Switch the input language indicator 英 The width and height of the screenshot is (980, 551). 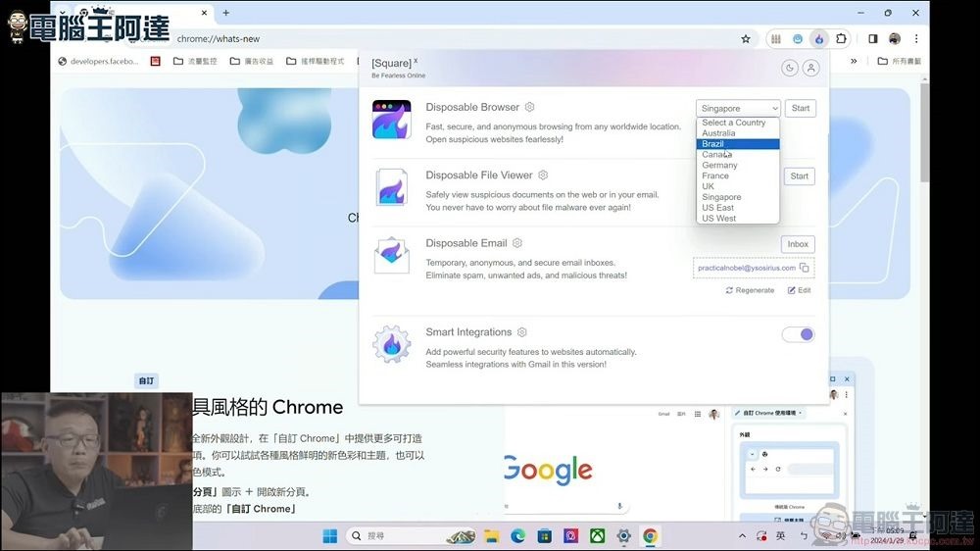coord(781,536)
